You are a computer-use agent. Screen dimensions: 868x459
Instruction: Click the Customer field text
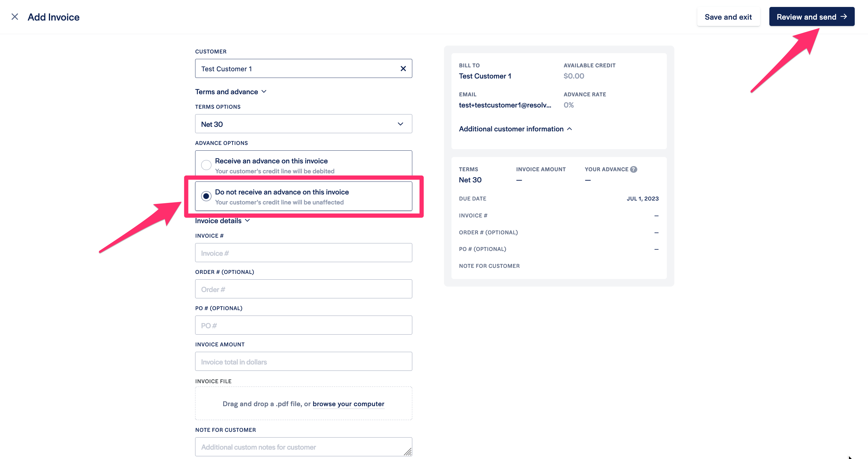pos(227,69)
